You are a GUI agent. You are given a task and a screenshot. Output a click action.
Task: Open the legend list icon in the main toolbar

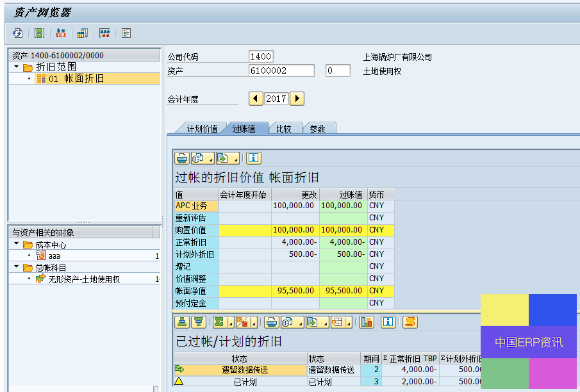pos(126,33)
